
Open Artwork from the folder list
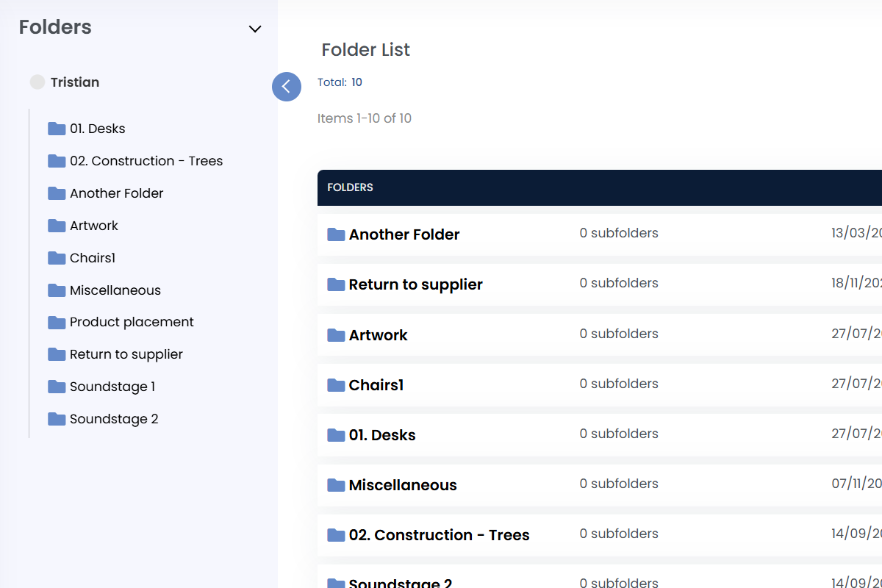(378, 335)
